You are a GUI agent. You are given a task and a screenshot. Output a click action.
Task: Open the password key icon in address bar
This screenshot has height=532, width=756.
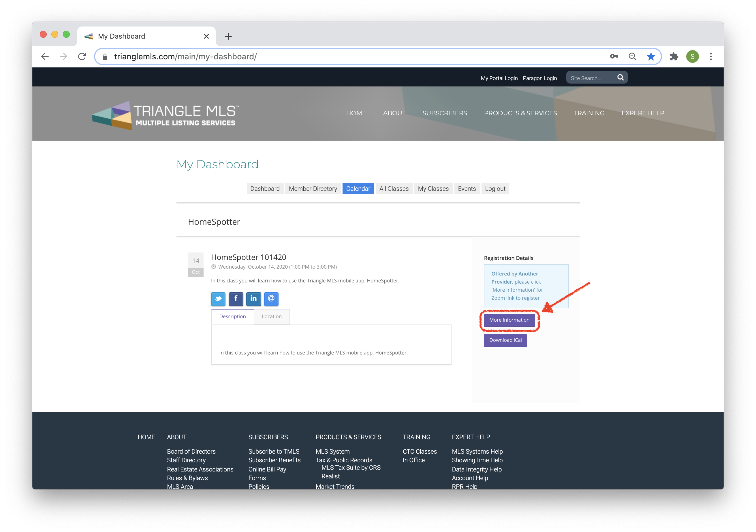click(x=614, y=56)
